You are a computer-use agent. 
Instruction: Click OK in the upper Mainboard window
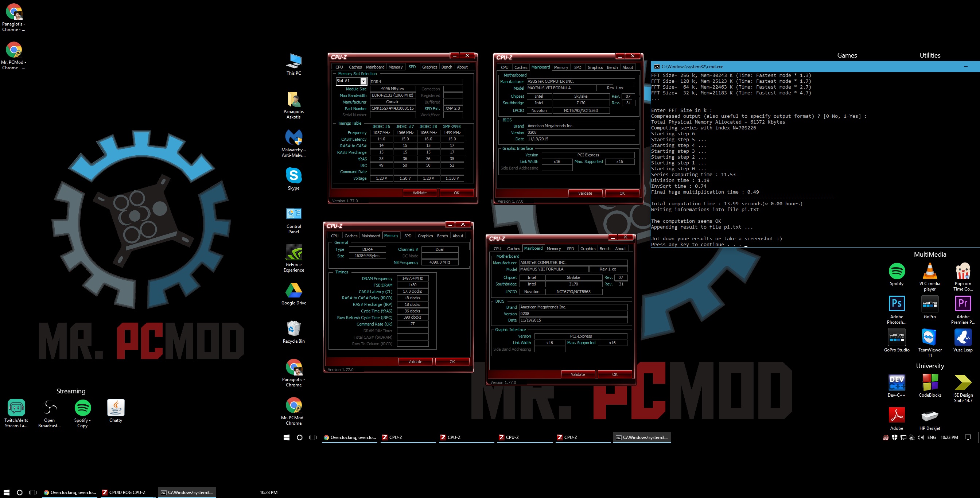[622, 193]
